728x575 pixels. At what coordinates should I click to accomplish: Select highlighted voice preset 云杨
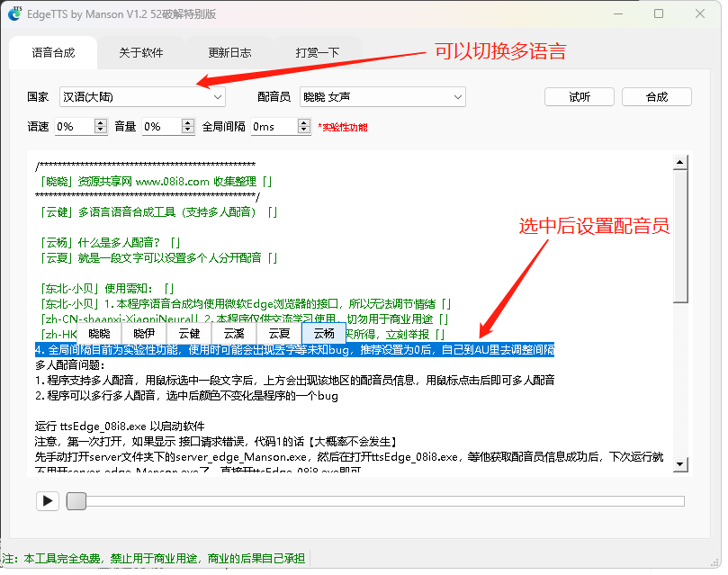(x=323, y=333)
